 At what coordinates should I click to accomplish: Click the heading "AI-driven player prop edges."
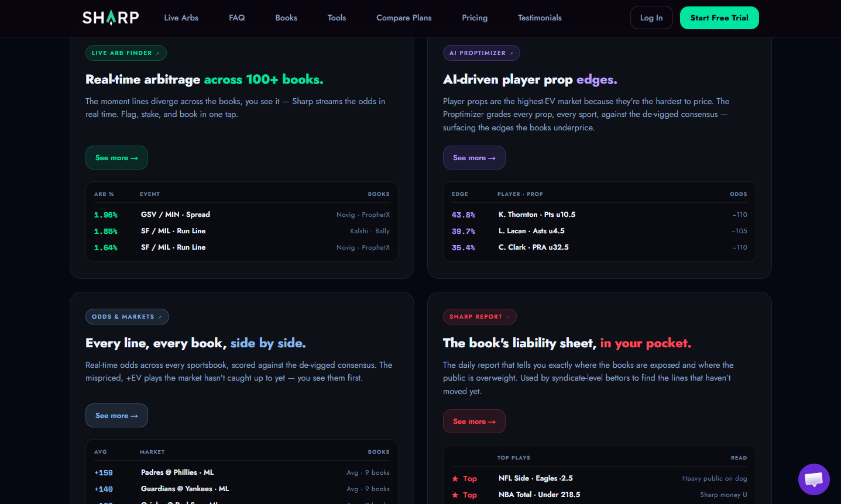[x=530, y=80]
